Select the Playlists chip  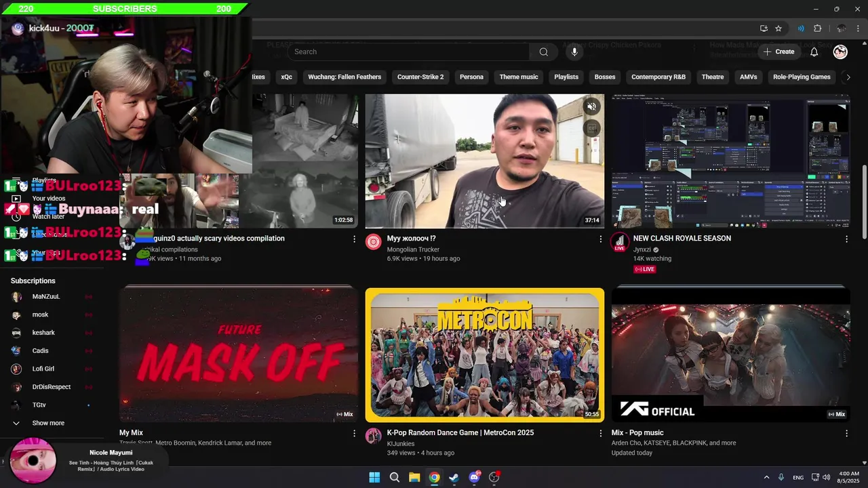click(566, 77)
